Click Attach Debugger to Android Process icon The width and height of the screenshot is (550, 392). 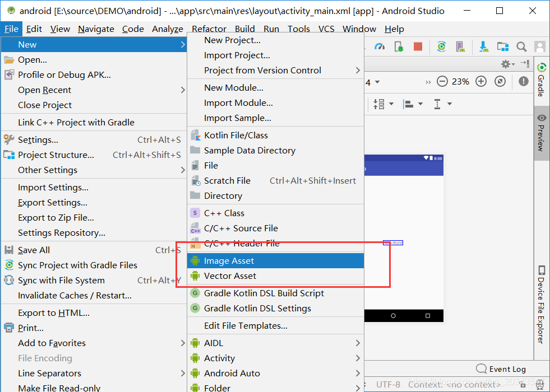point(399,46)
